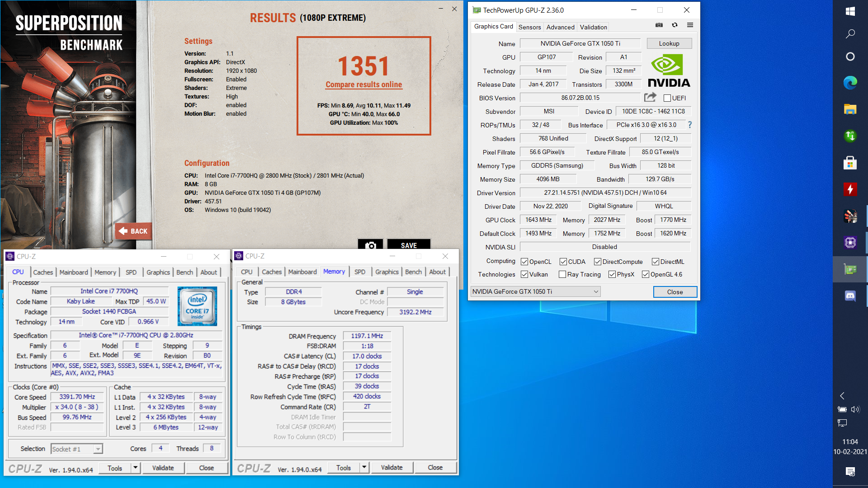This screenshot has width=868, height=488.
Task: Toggle the Vulkan checkbox
Action: coord(524,274)
